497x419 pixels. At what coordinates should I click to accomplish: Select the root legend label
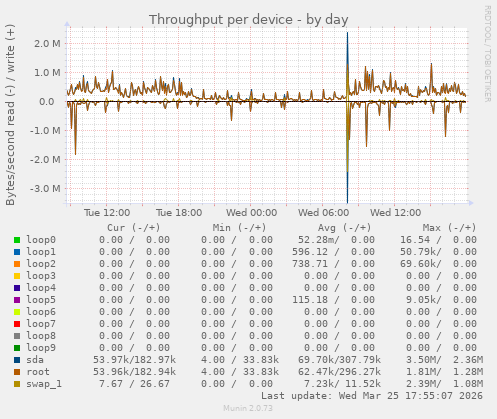[x=38, y=372]
